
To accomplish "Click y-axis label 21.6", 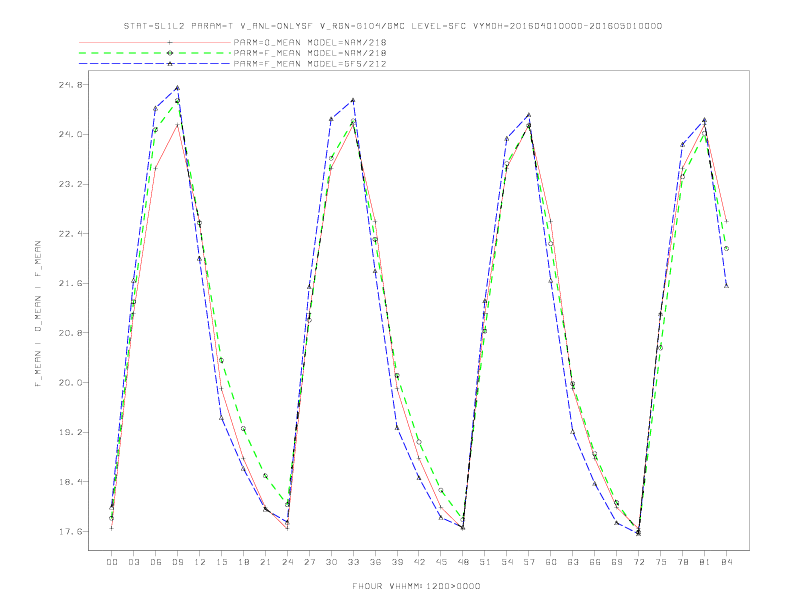I will [x=70, y=283].
